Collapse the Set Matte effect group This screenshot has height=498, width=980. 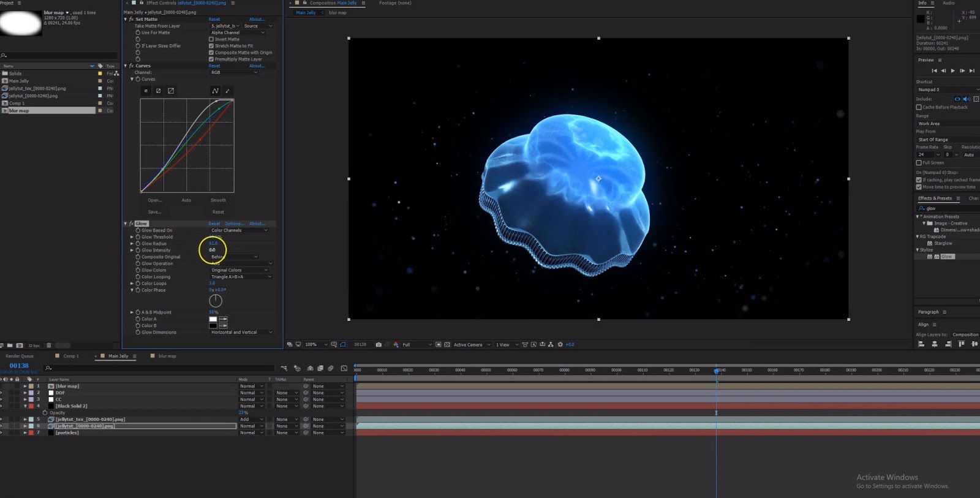pyautogui.click(x=126, y=20)
